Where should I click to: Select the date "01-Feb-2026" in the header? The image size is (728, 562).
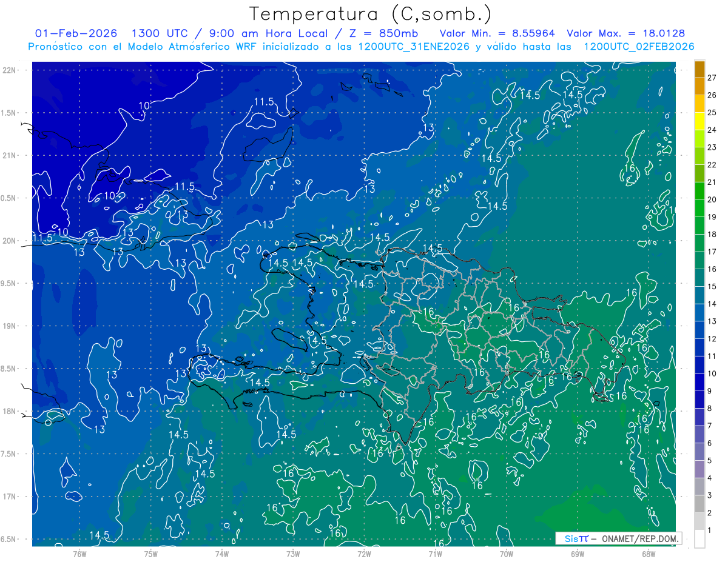[76, 33]
